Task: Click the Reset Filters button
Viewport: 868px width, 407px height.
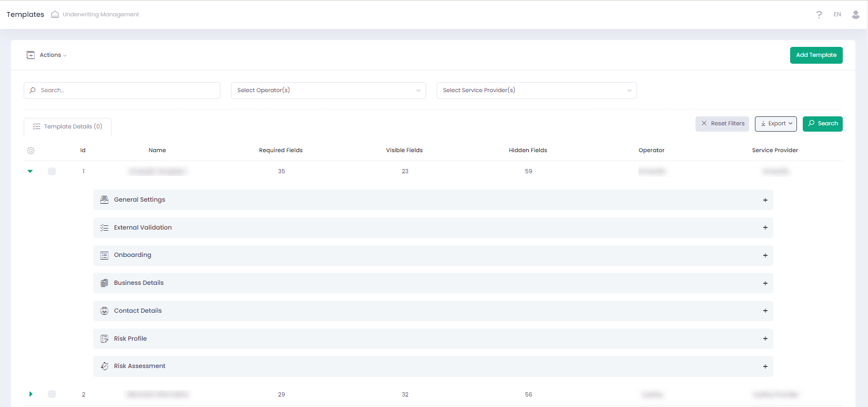Action: point(722,124)
